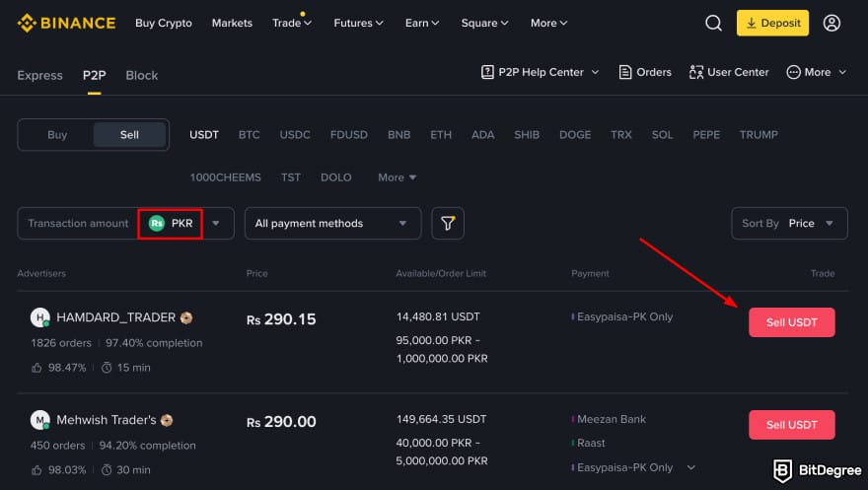Image resolution: width=868 pixels, height=490 pixels.
Task: Click the P2P Help Center icon
Action: click(x=487, y=72)
